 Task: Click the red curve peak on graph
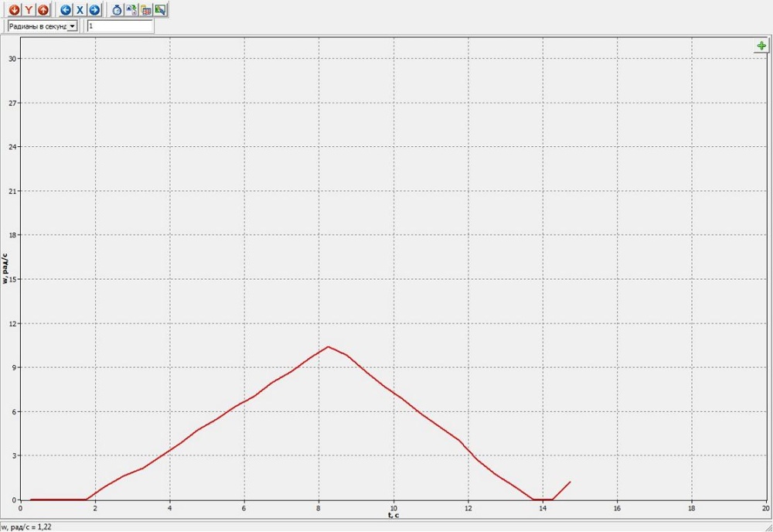tap(328, 346)
